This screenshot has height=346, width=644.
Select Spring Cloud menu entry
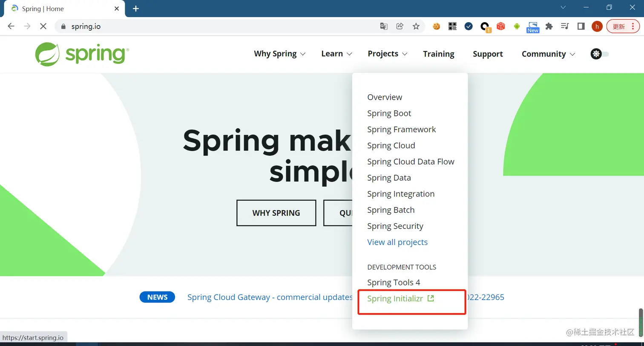391,146
